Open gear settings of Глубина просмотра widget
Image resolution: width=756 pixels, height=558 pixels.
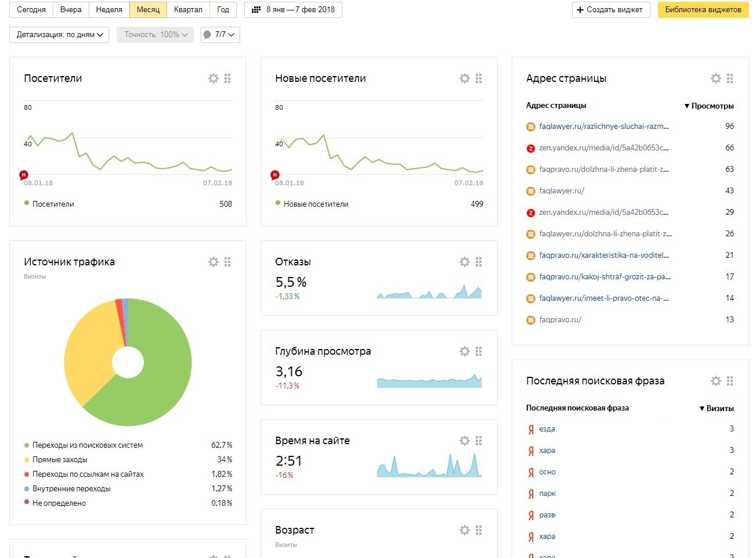465,351
